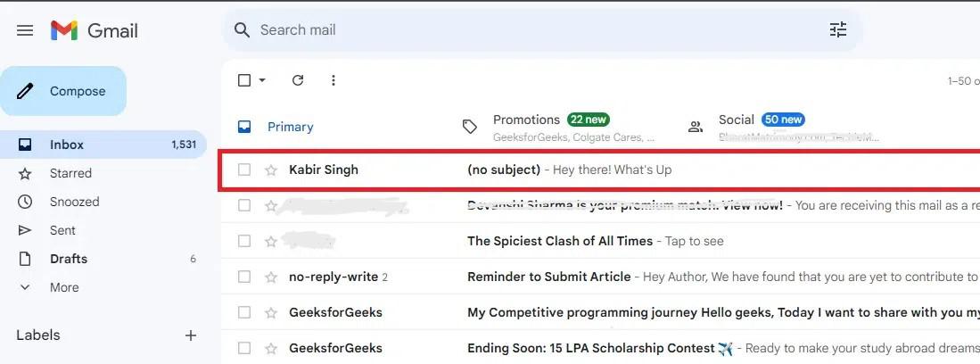Check the no-reply-write email checkbox
The height and width of the screenshot is (364, 980).
tap(244, 277)
